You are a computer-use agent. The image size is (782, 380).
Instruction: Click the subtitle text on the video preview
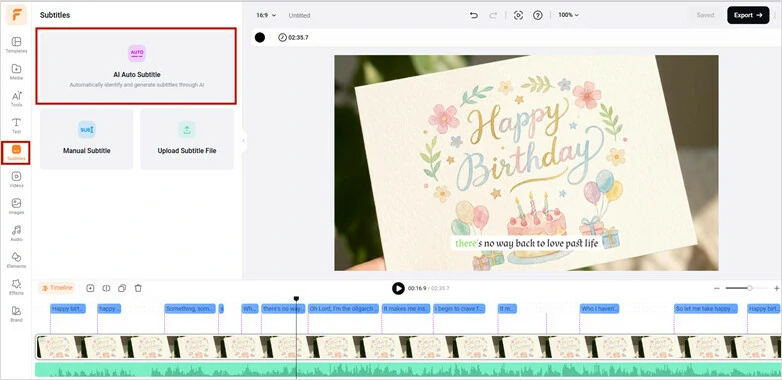click(526, 243)
